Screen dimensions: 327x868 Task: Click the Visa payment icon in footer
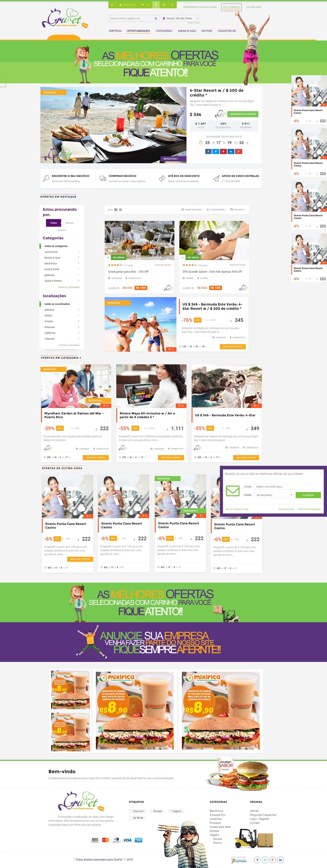[128, 840]
